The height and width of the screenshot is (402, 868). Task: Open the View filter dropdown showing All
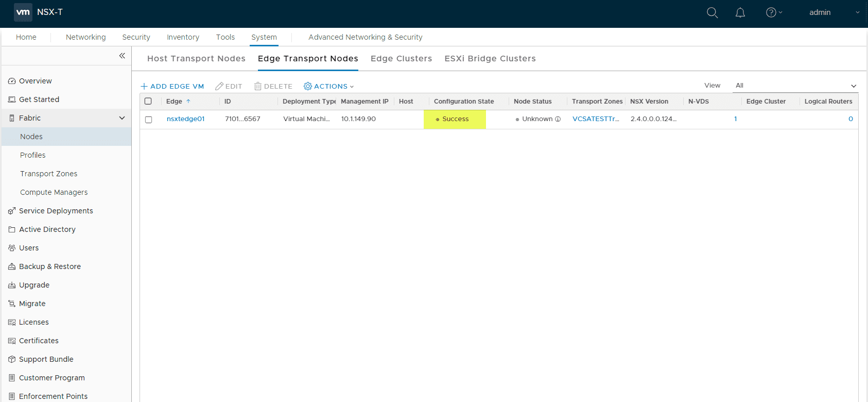tap(795, 86)
